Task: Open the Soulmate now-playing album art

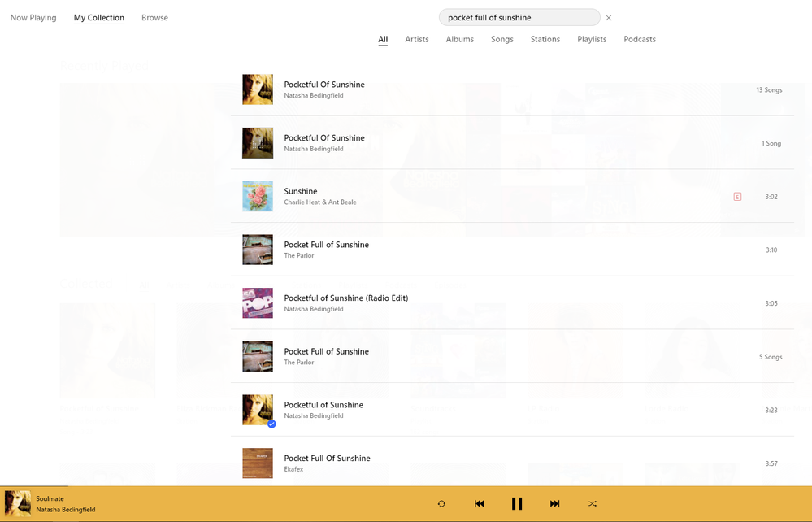Action: pos(18,504)
